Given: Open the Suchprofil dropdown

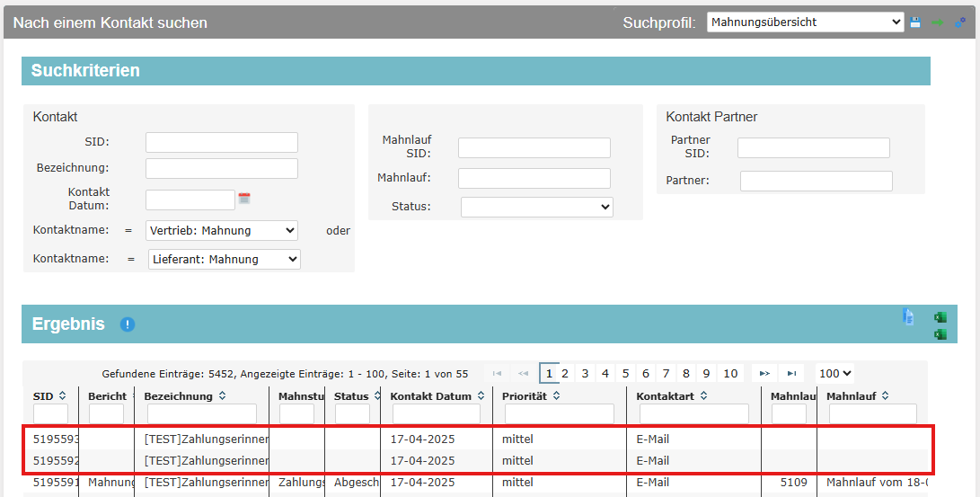Looking at the screenshot, I should tap(805, 22).
